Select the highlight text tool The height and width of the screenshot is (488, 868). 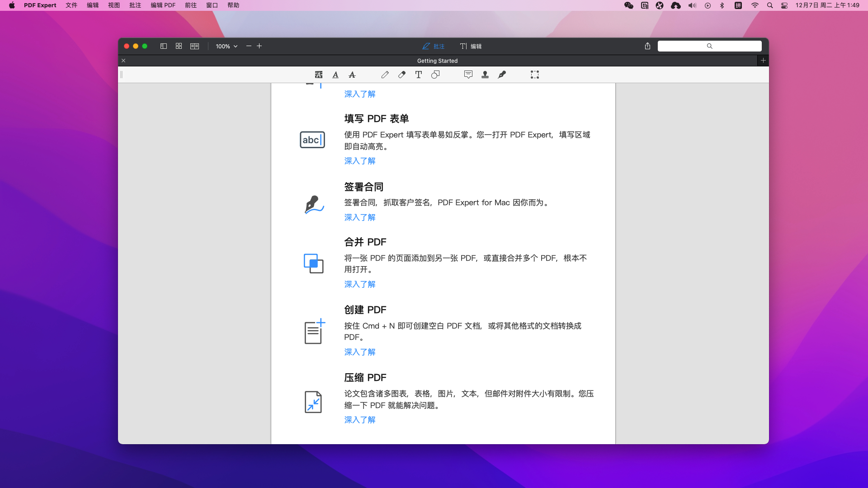319,75
